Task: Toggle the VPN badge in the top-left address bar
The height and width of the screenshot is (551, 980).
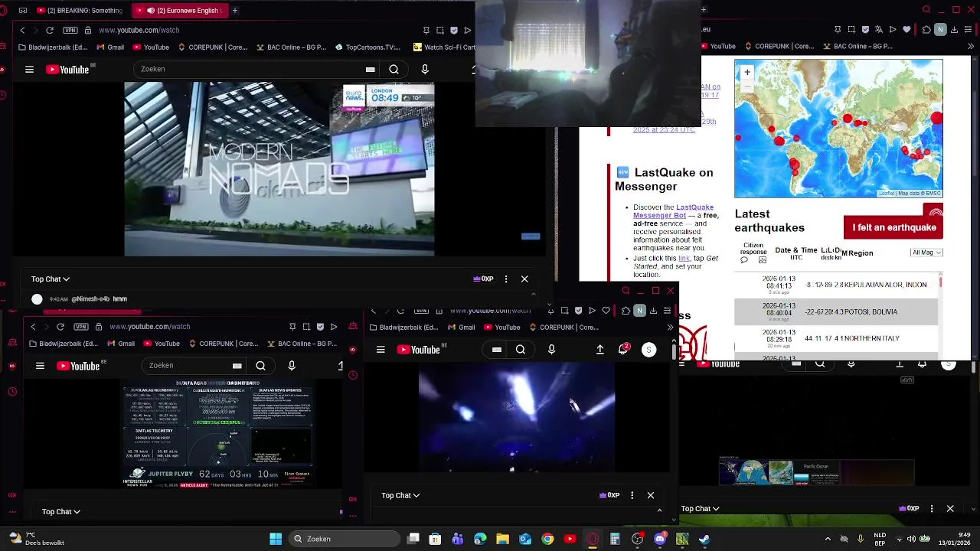Action: (70, 30)
